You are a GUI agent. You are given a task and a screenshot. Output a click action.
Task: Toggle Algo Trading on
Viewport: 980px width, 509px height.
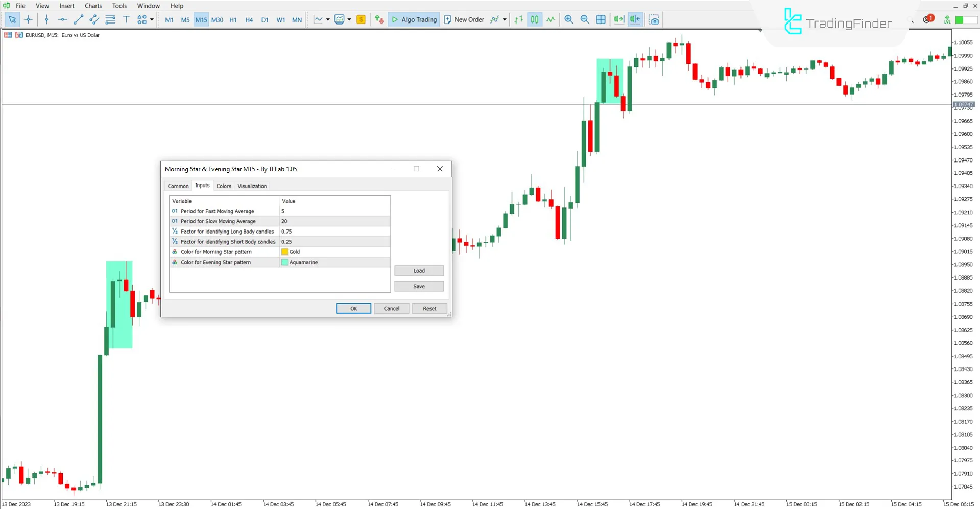coord(414,19)
